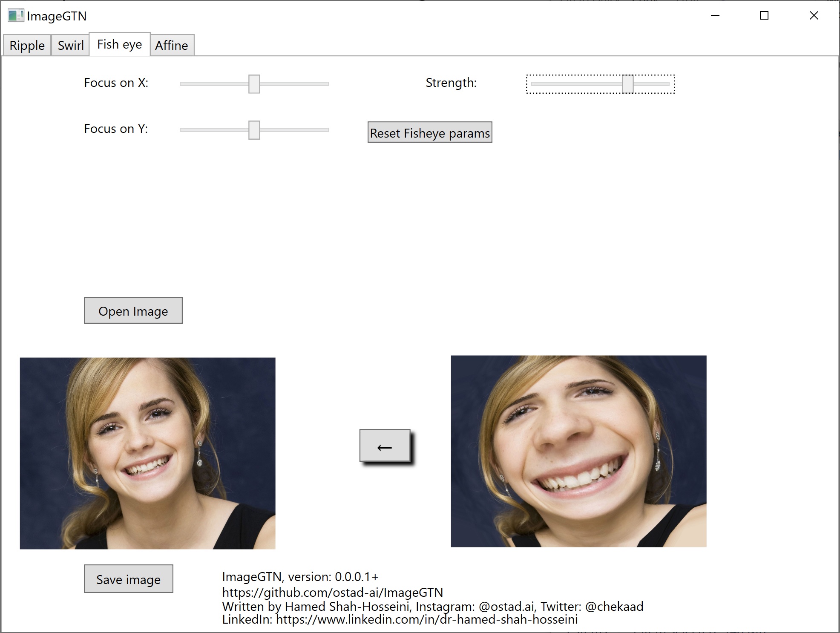
Task: Click the GitHub ostad-ai/ImageGTN URL text
Action: pyautogui.click(x=332, y=592)
